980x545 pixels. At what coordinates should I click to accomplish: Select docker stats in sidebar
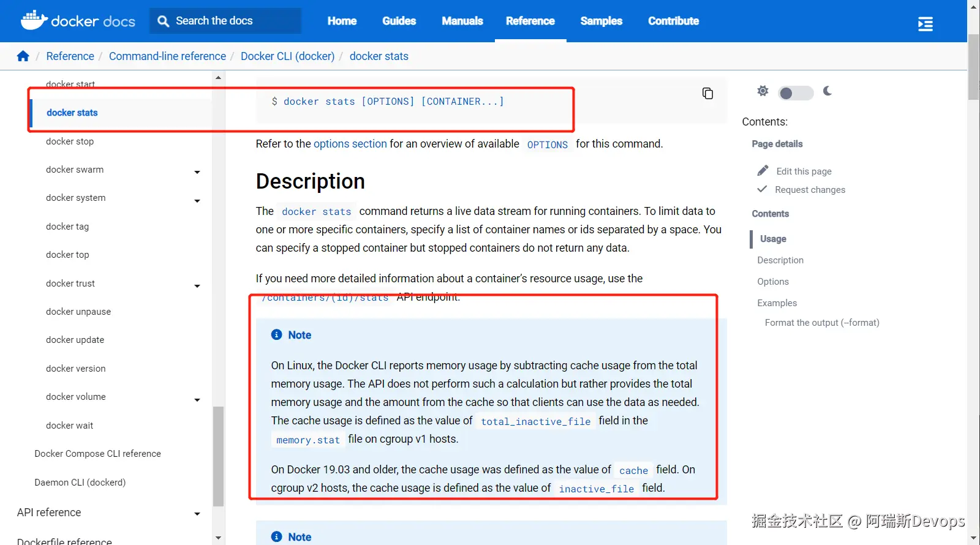[x=72, y=113]
